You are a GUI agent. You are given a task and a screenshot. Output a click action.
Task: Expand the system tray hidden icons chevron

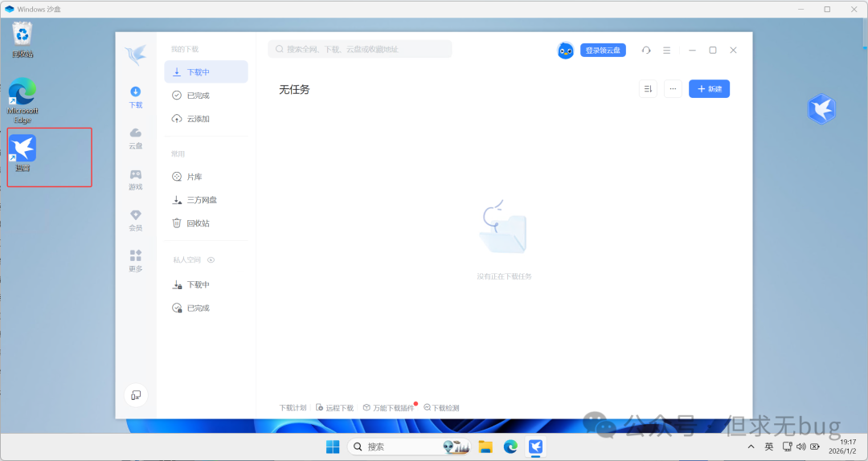(x=751, y=447)
